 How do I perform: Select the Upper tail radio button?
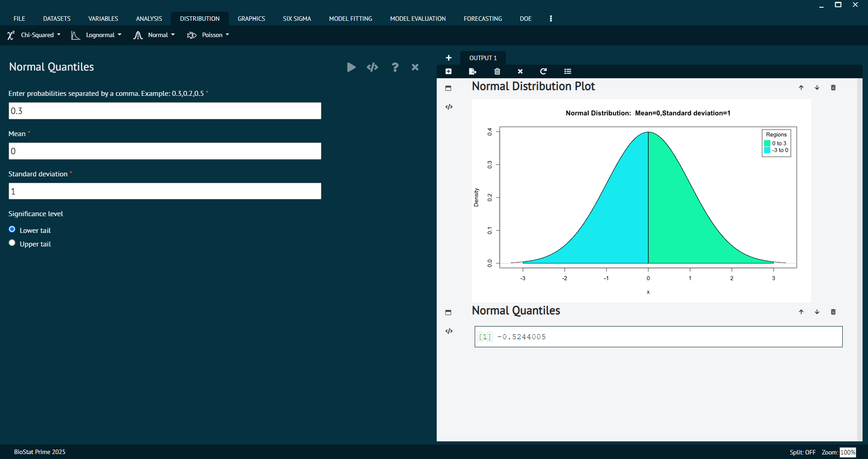tap(12, 243)
